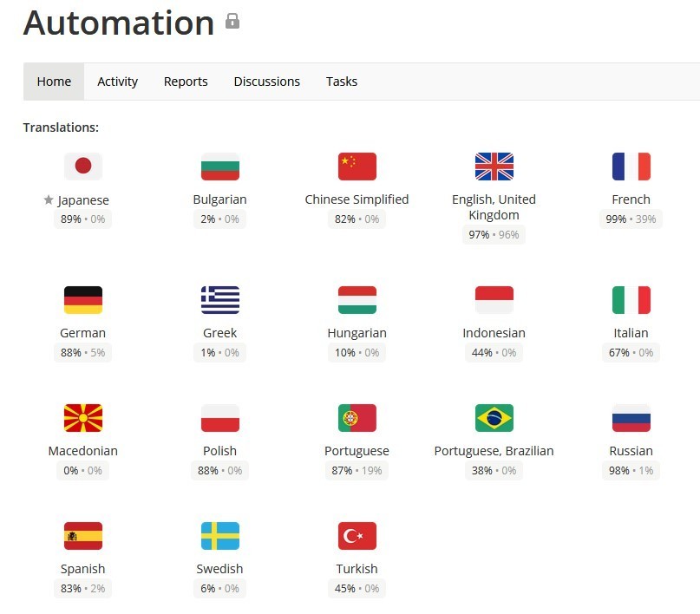
Task: Open the Chinese Simplified translation link
Action: [x=357, y=199]
